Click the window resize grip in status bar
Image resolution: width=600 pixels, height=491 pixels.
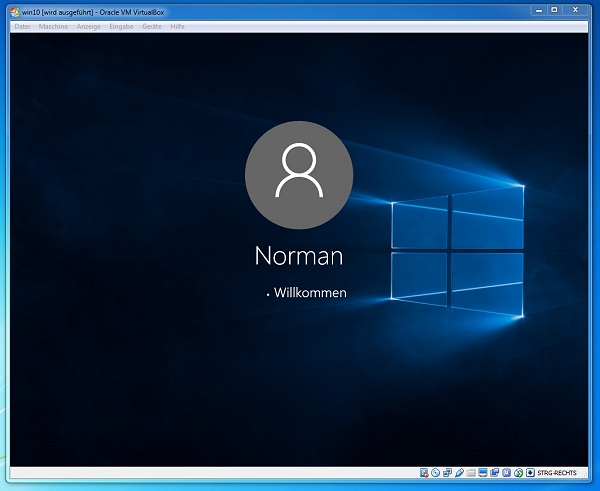pos(584,475)
